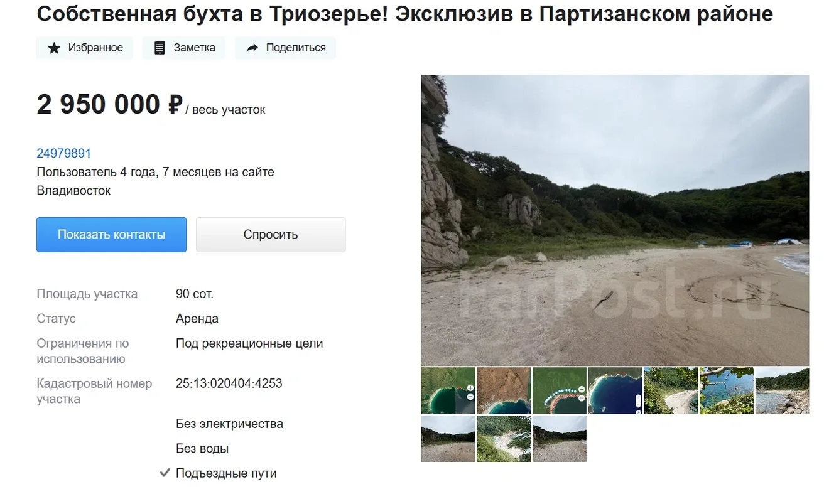This screenshot has width=824, height=504.
Task: Select second-row thumbnail of beach from above
Action: [x=504, y=439]
